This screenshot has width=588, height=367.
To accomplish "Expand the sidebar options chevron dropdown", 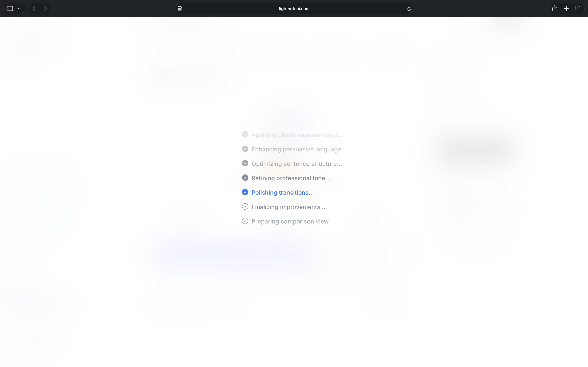I will click(19, 9).
